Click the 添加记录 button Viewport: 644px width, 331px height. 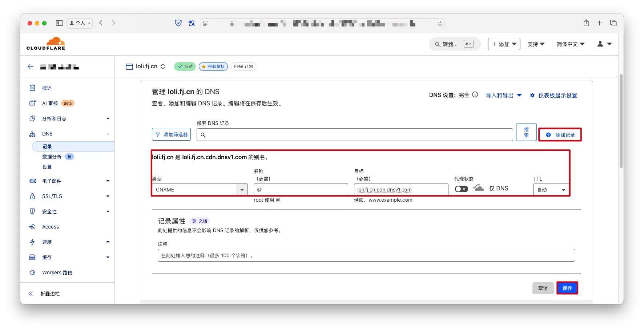pyautogui.click(x=560, y=135)
